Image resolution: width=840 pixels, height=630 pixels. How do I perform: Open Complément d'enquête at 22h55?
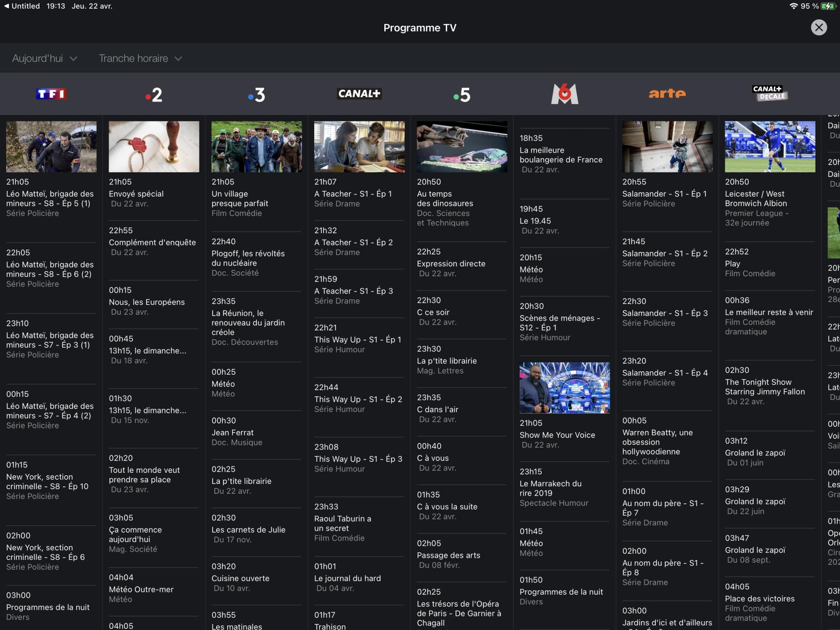tap(152, 242)
